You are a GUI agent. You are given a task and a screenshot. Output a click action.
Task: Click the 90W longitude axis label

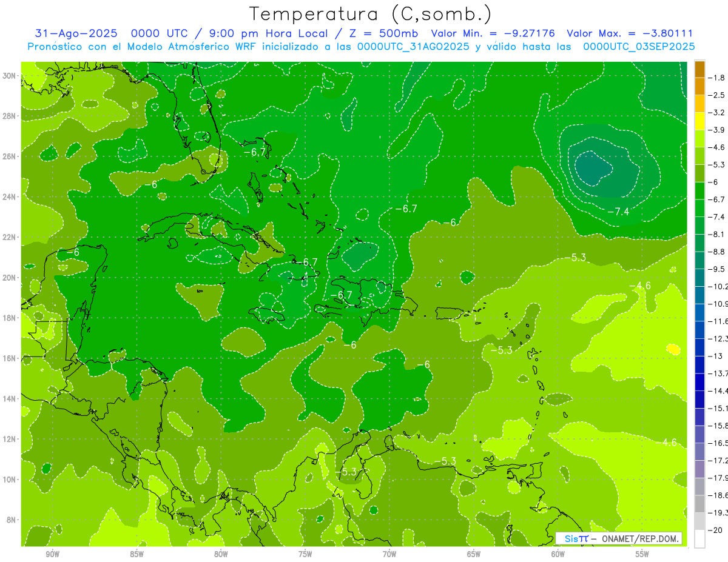pos(52,554)
